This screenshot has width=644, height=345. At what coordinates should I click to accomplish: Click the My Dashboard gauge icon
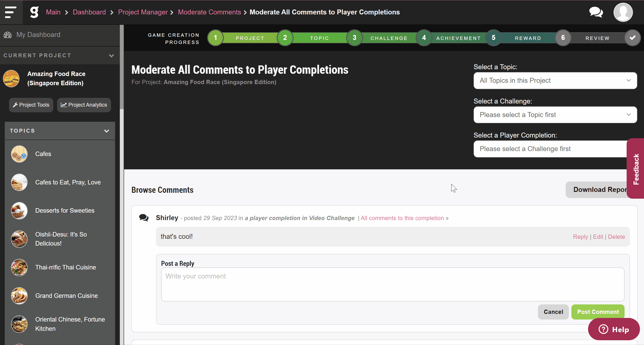coord(7,35)
